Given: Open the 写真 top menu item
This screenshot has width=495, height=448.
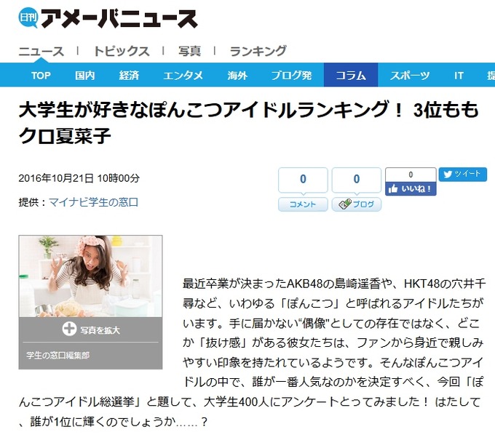Looking at the screenshot, I should [189, 51].
